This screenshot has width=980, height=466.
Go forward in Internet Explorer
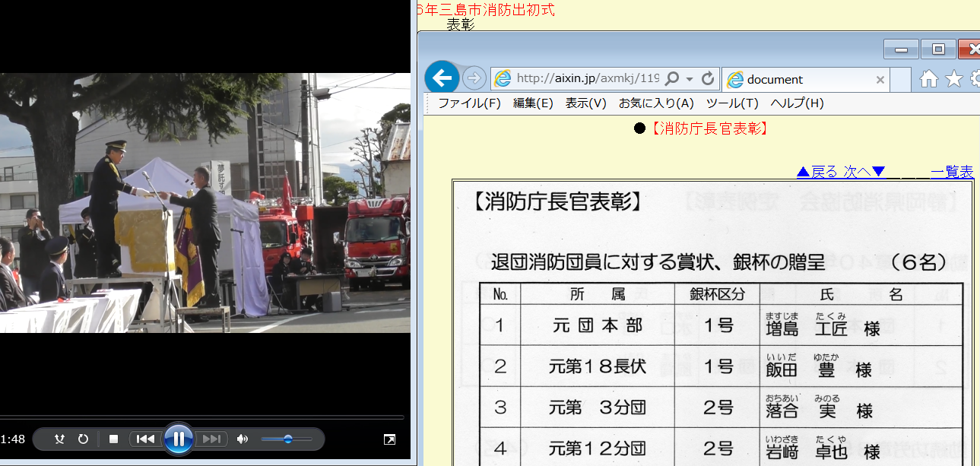point(474,78)
